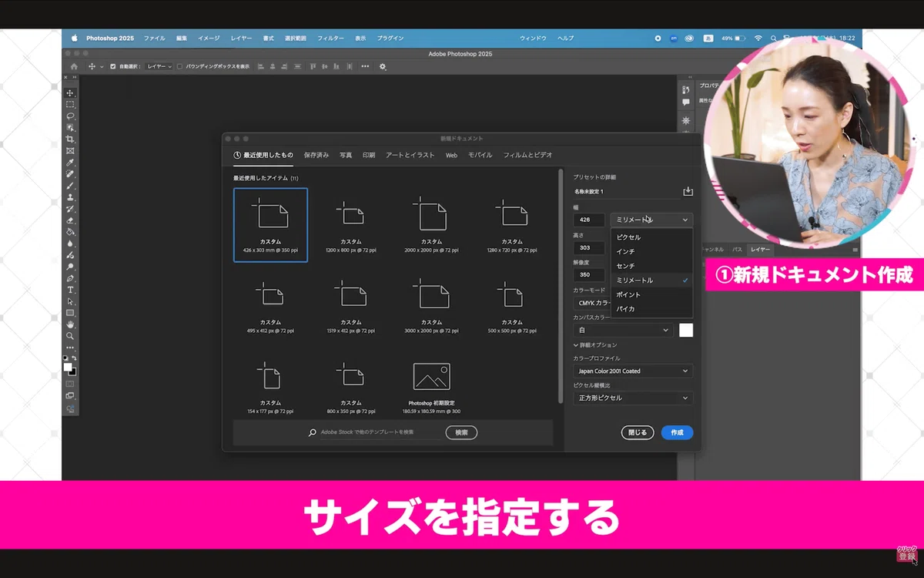Select the Horizontal Type tool
The image size is (924, 578).
pos(70,290)
